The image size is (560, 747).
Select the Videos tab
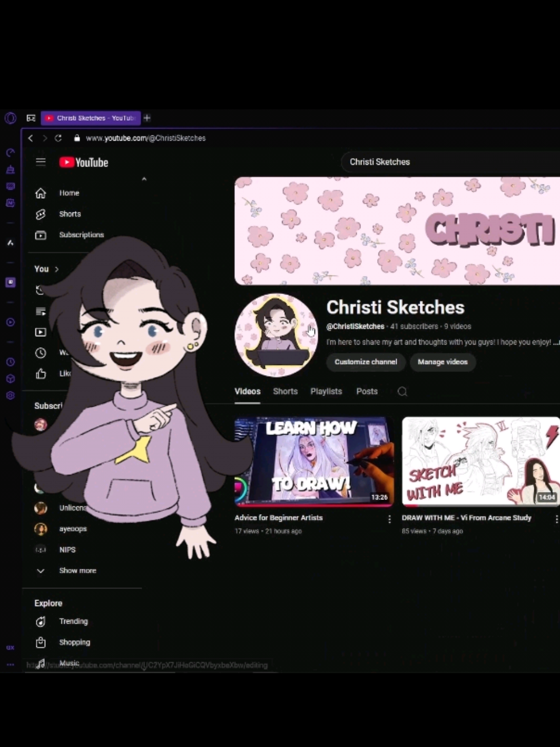[x=247, y=391]
